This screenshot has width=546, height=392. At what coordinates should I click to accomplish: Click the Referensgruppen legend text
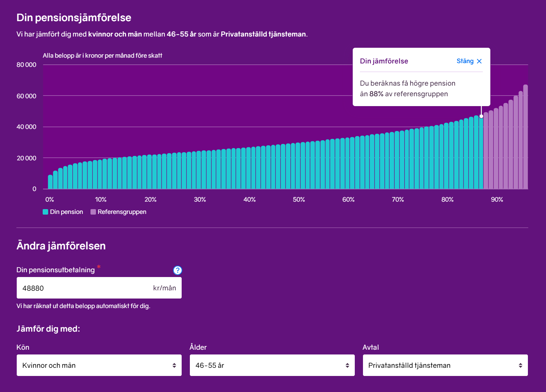122,212
